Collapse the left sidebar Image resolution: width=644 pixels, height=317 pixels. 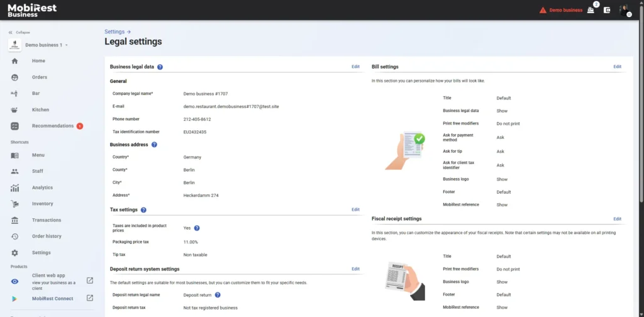click(x=19, y=32)
